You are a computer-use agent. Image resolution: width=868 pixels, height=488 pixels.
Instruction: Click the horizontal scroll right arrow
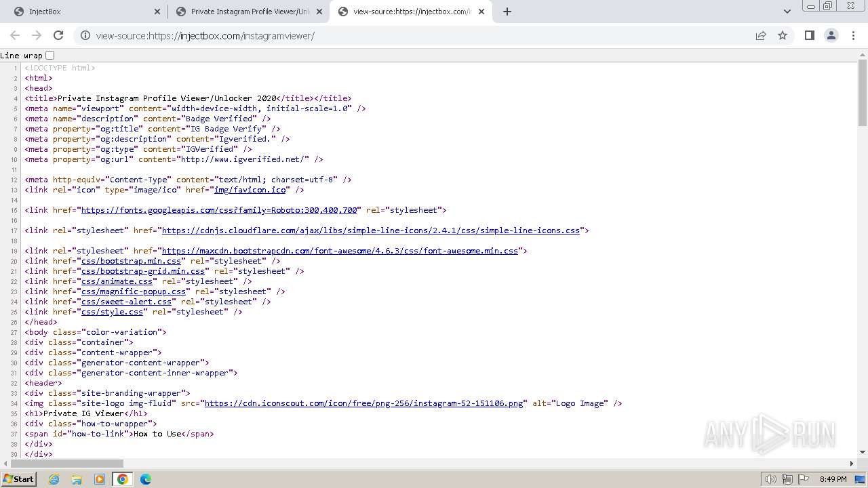pos(852,464)
